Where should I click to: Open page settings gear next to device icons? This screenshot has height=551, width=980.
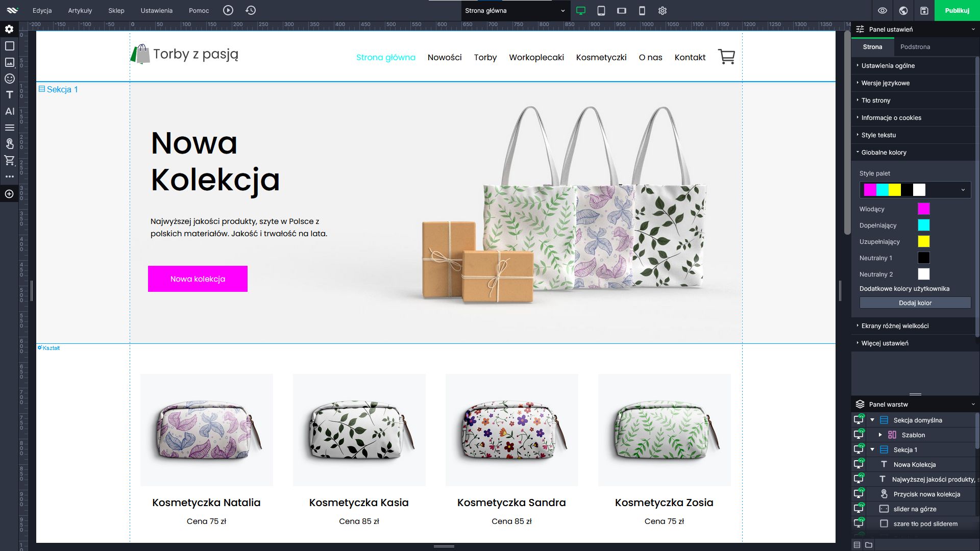(663, 11)
